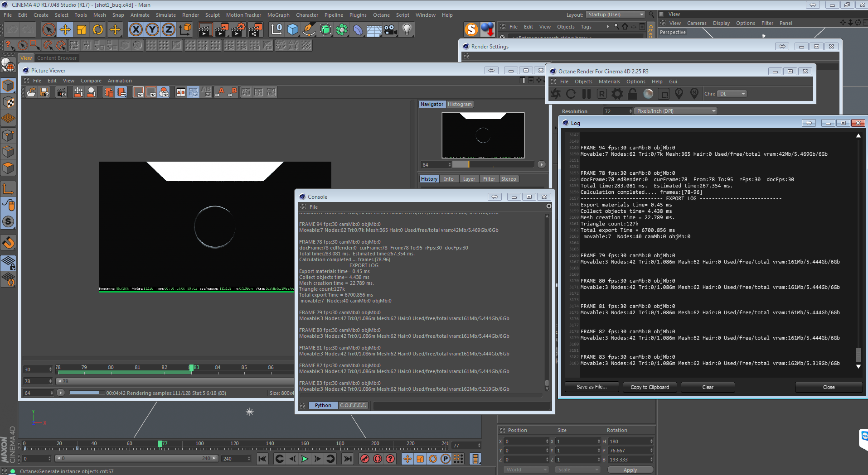
Task: Open the coordinate system axis cube icon
Action: click(x=185, y=30)
